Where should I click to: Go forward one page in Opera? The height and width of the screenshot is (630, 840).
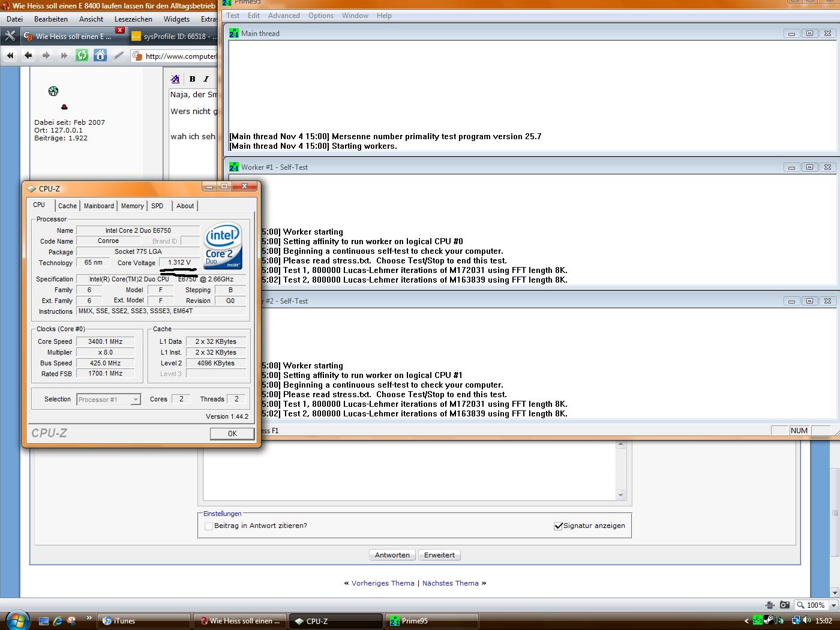(x=46, y=56)
